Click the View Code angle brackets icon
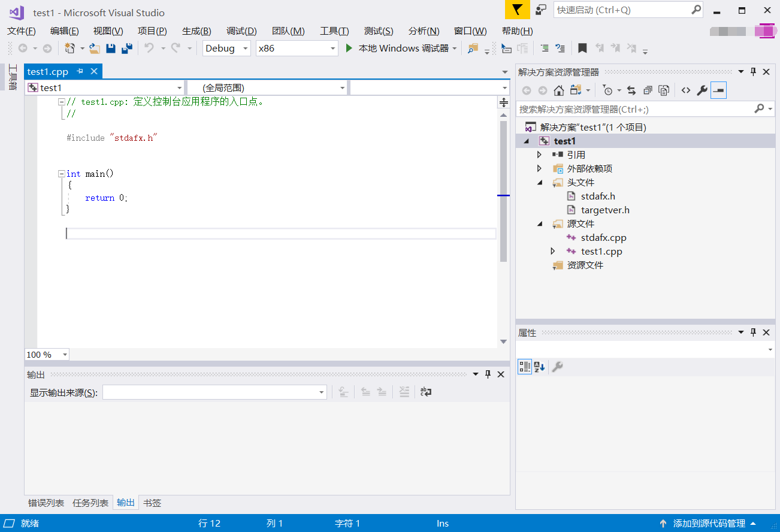Image resolution: width=780 pixels, height=532 pixels. 686,90
